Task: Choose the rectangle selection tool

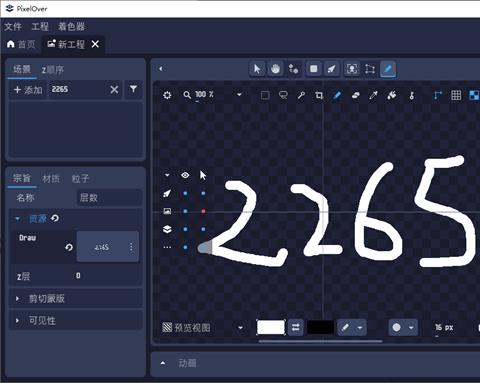Action: pyautogui.click(x=265, y=96)
